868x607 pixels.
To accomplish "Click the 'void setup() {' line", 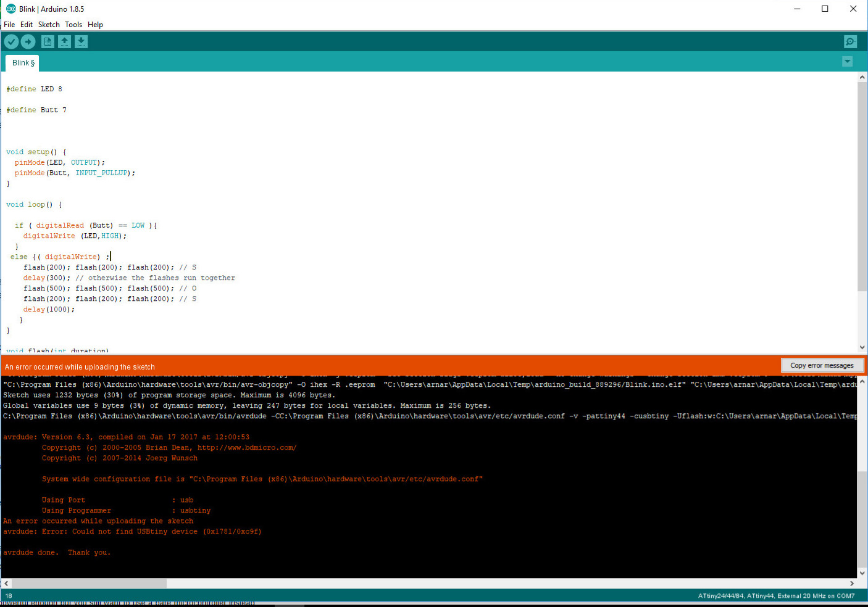I will [36, 152].
